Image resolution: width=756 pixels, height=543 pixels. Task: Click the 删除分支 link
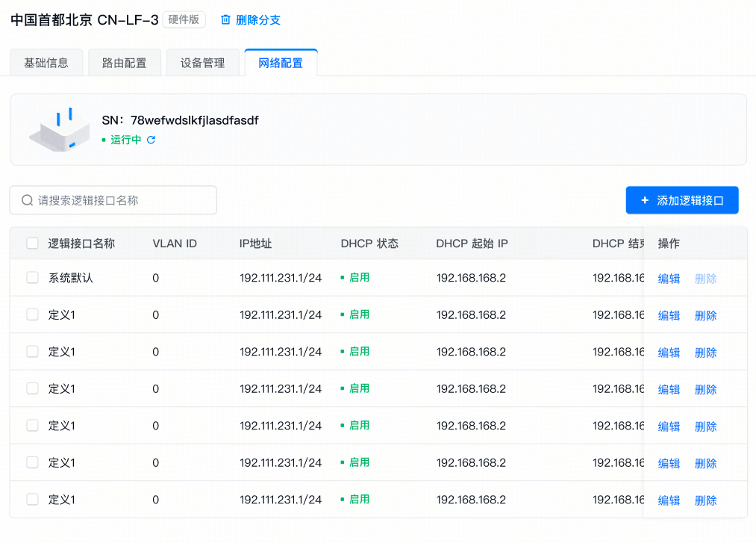(258, 20)
